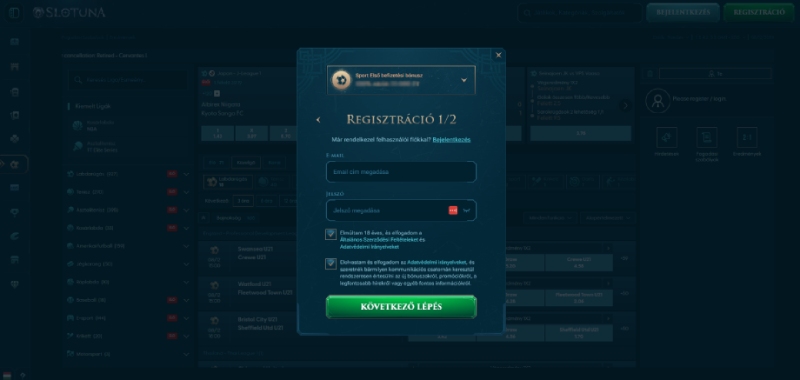Select Labdarúgás tab in sport filter strip

tap(228, 182)
